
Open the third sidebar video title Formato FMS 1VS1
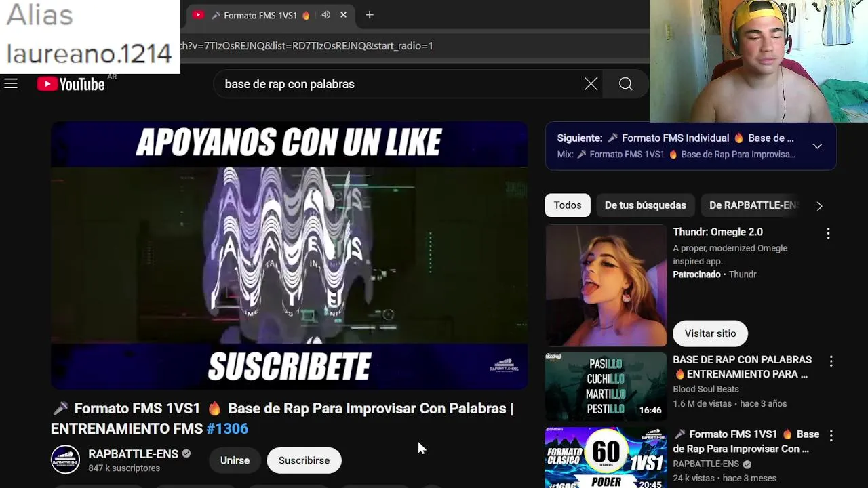pos(746,441)
